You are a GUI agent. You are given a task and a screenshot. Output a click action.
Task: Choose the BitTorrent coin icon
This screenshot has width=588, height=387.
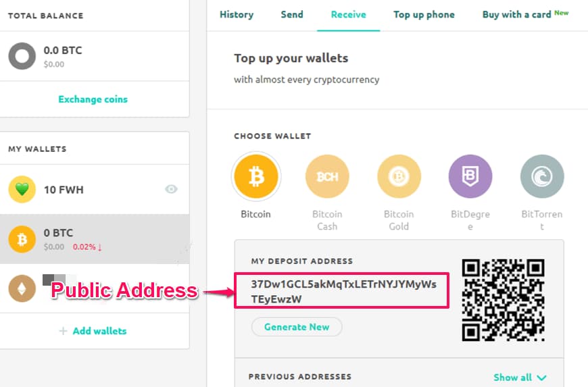pyautogui.click(x=541, y=177)
